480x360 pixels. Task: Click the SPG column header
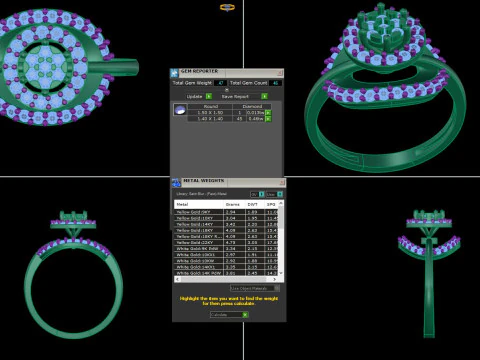pos(271,204)
